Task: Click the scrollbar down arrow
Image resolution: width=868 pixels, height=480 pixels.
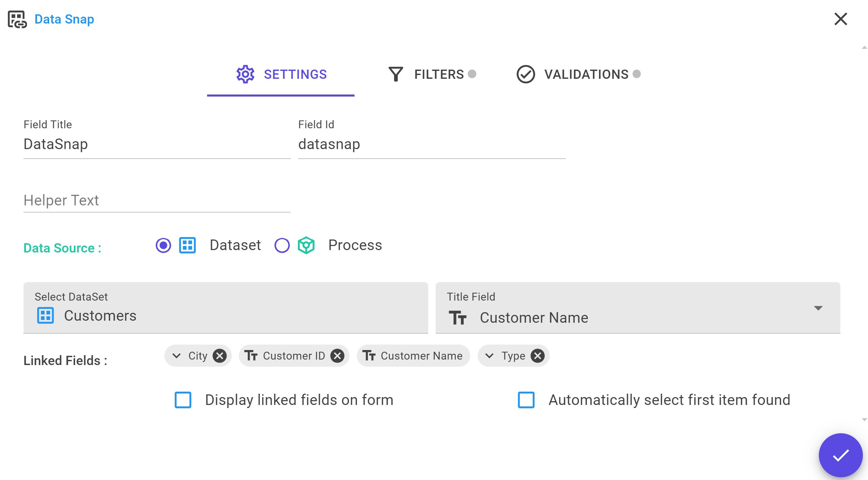Action: coord(864,420)
